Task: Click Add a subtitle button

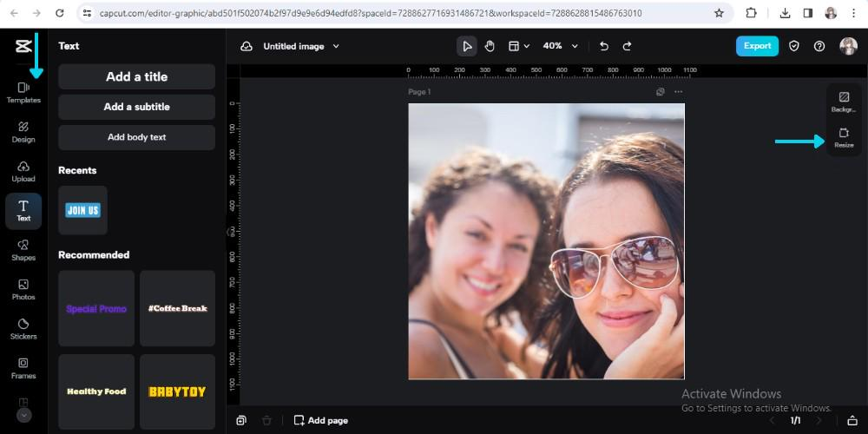Action: pos(137,107)
